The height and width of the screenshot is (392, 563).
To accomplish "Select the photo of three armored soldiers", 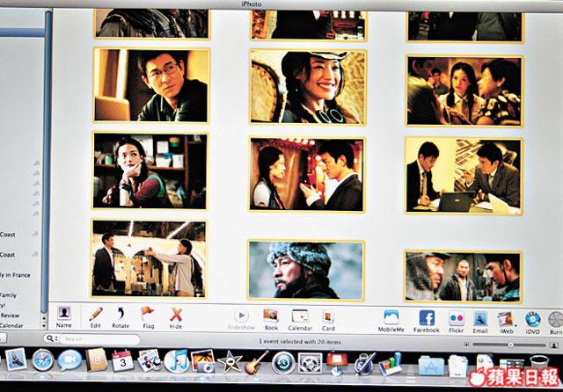I will click(464, 277).
